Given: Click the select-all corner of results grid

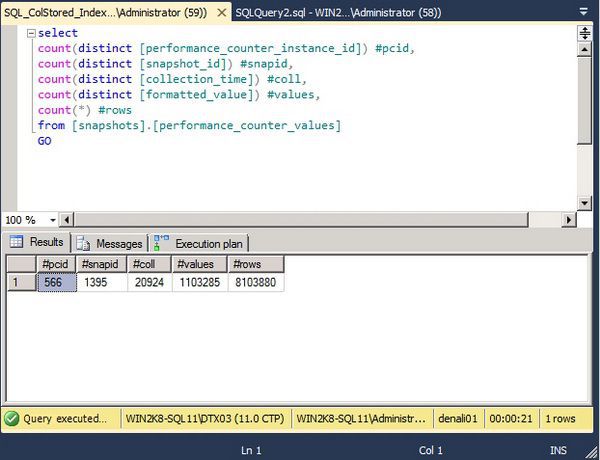Looking at the screenshot, I should (x=22, y=264).
